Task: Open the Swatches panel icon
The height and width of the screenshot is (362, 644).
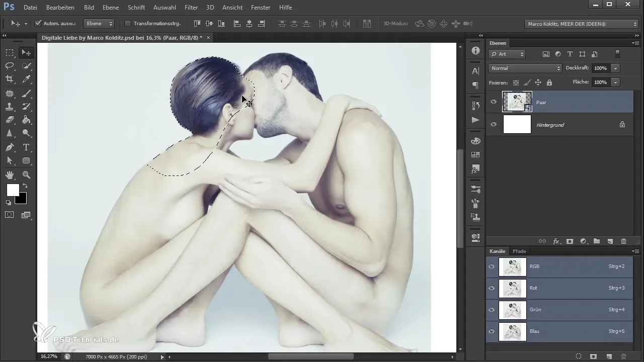Action: [475, 154]
